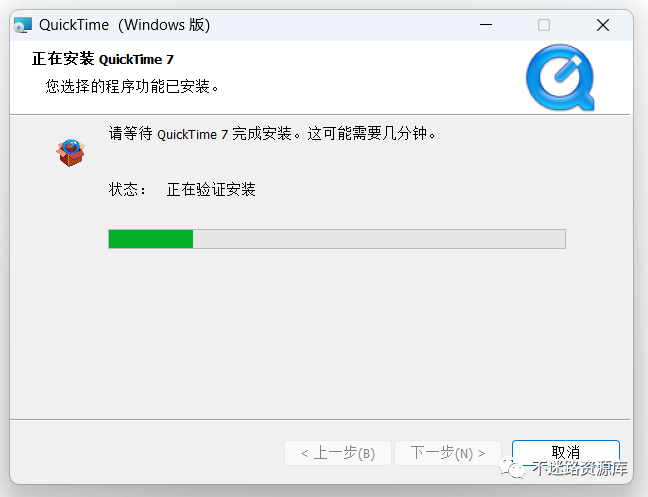Click the unfilled gray part of progress bar
The height and width of the screenshot is (497, 648).
(x=379, y=239)
